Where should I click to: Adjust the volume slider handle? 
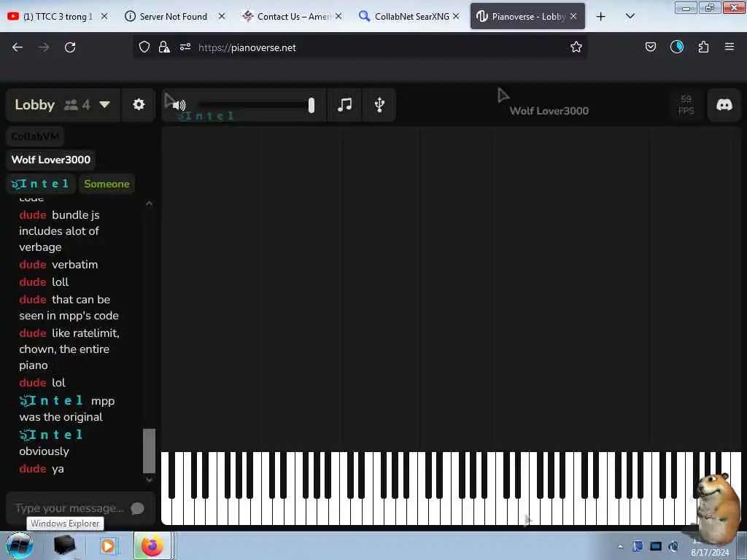pyautogui.click(x=311, y=105)
